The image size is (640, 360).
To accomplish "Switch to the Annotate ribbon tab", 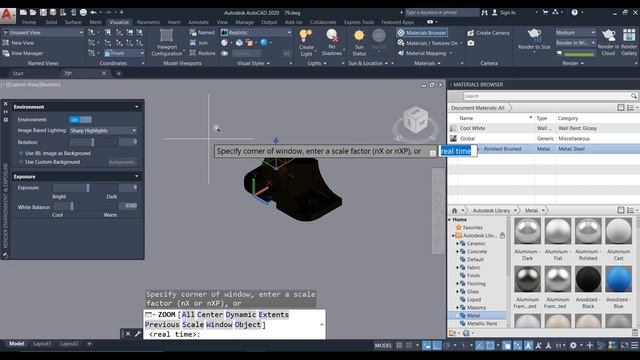I will click(198, 22).
